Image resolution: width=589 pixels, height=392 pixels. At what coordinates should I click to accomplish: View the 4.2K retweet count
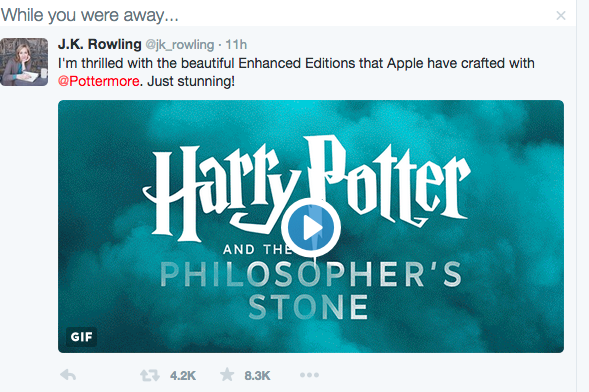pos(183,375)
